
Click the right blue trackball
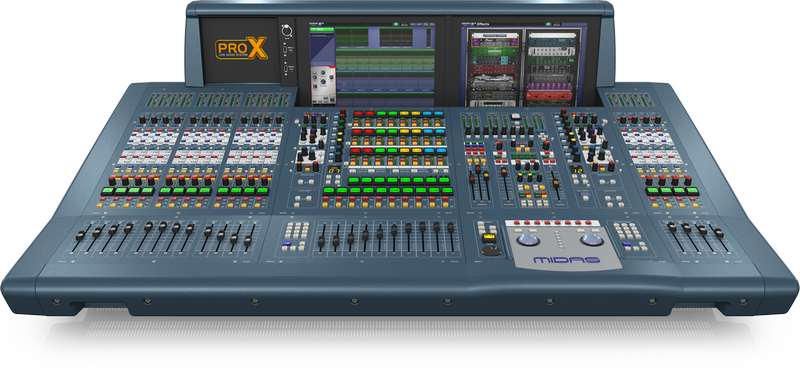[x=591, y=239]
